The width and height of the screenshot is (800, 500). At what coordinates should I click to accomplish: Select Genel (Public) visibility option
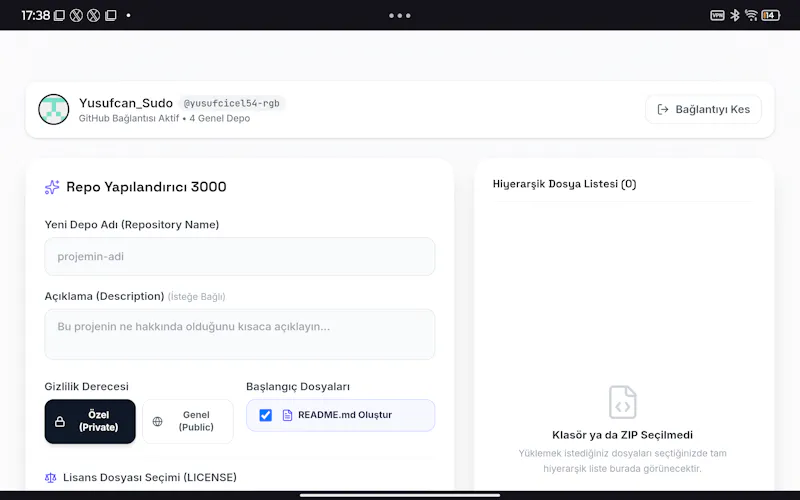pos(188,421)
